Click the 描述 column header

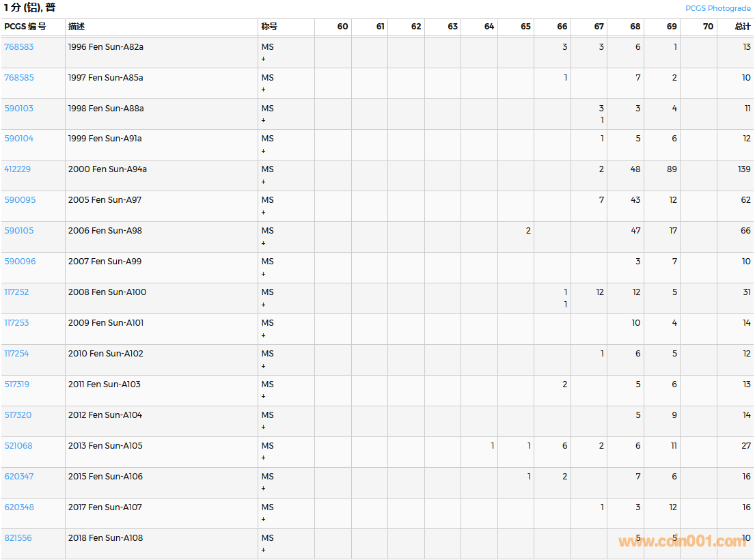pyautogui.click(x=77, y=27)
